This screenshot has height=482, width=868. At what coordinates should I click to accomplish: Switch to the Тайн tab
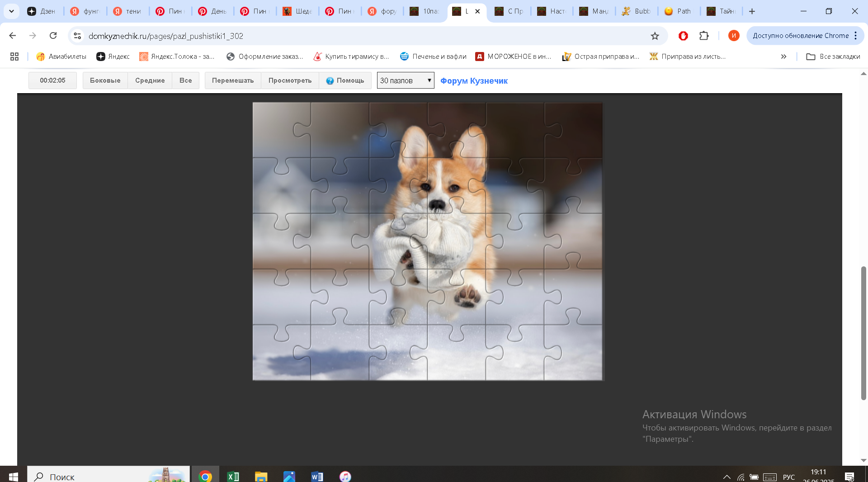tap(722, 11)
